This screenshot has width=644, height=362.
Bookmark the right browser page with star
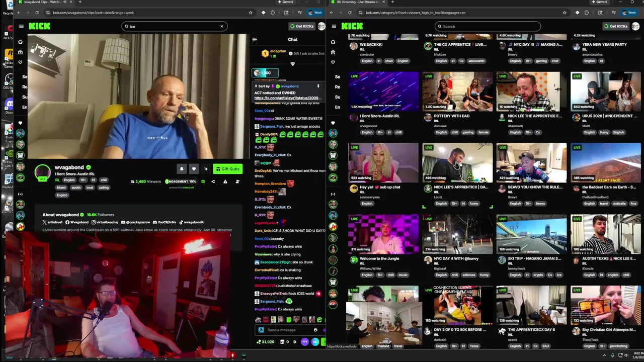point(565,13)
